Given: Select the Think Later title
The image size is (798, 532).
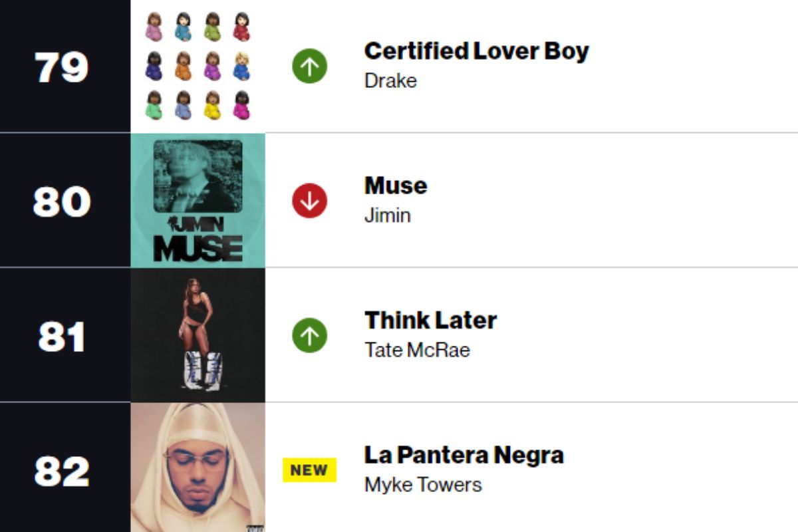Looking at the screenshot, I should pos(430,321).
